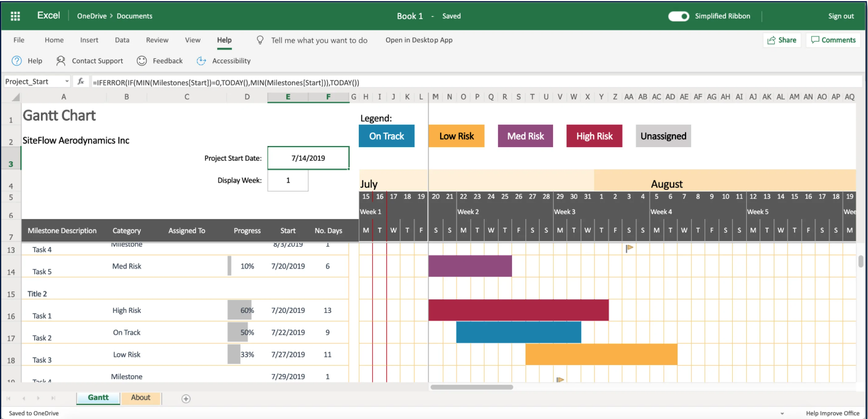
Task: Click the Tell me lightbulb search
Action: click(x=260, y=40)
